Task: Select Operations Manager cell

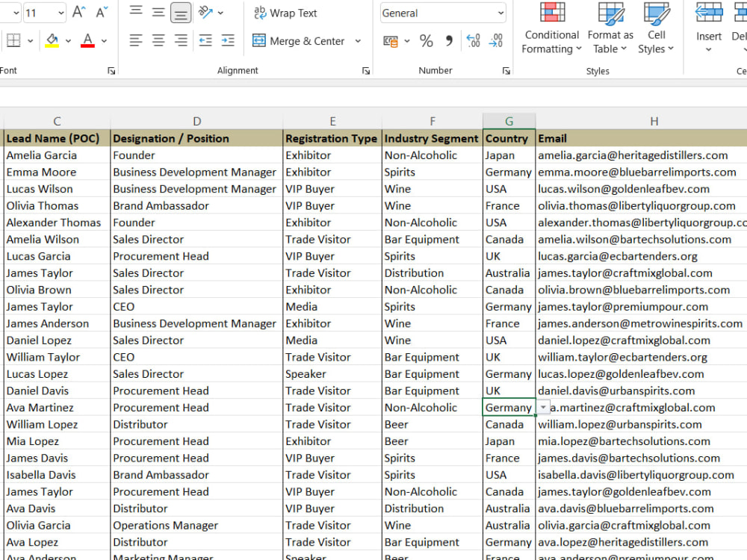Action: [196, 525]
